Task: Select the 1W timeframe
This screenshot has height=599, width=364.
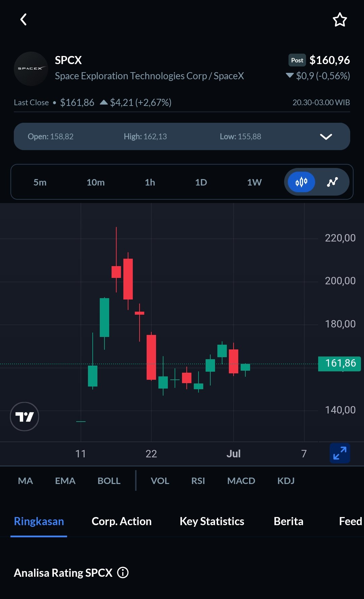Action: (x=254, y=182)
